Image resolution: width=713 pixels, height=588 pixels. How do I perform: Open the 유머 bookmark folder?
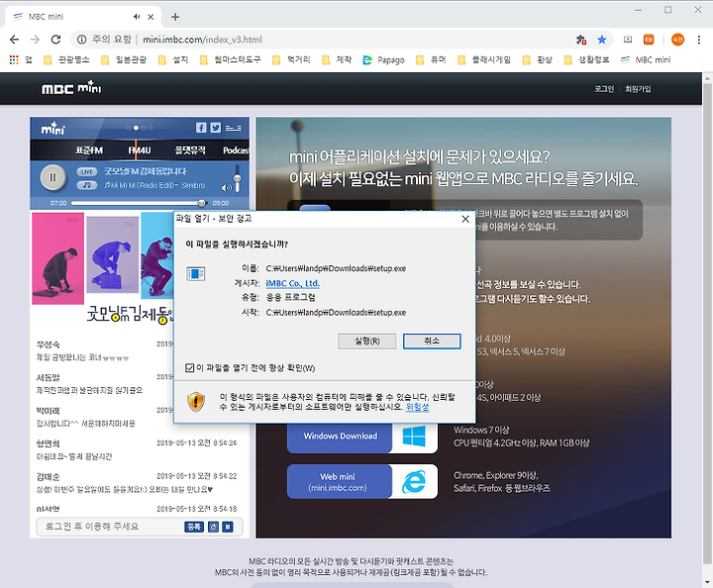(x=432, y=60)
